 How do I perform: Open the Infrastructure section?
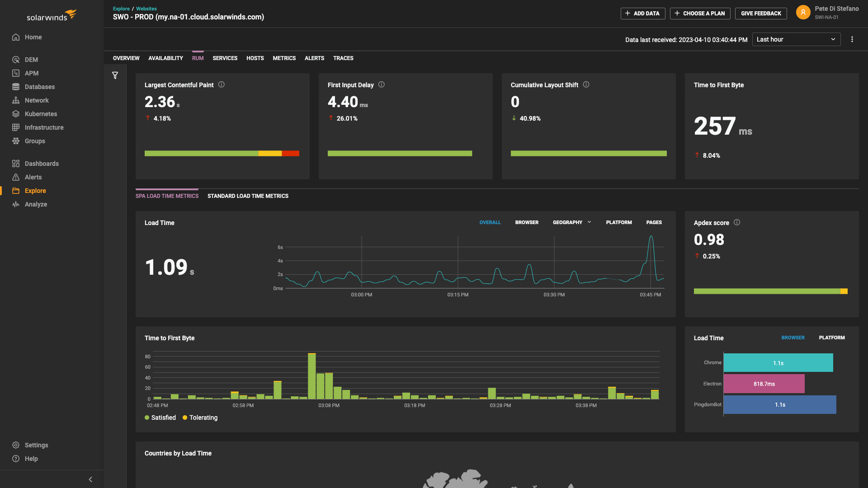44,127
